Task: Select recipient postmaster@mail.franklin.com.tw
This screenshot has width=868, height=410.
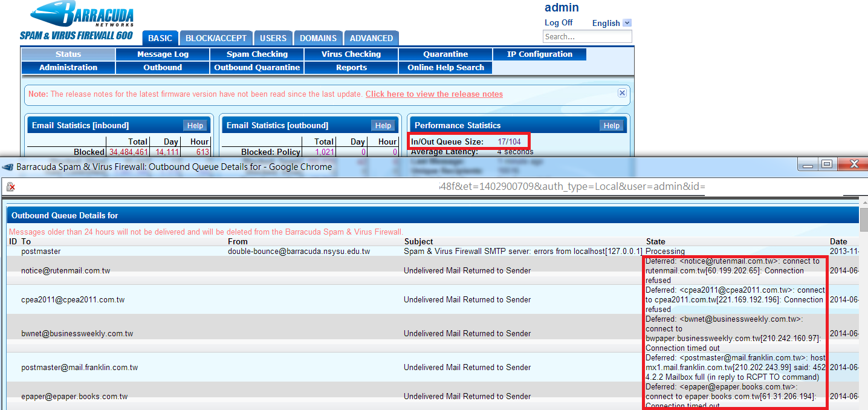Action: (79, 367)
